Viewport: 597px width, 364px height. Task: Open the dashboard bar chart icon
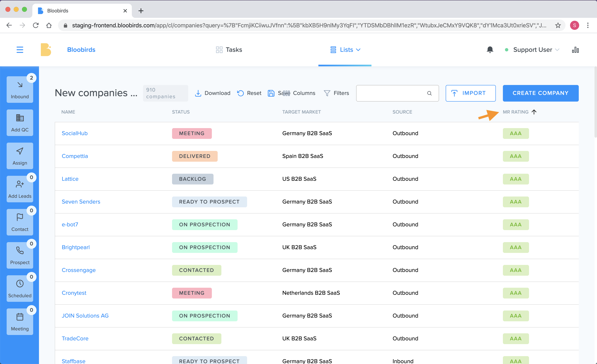point(575,50)
